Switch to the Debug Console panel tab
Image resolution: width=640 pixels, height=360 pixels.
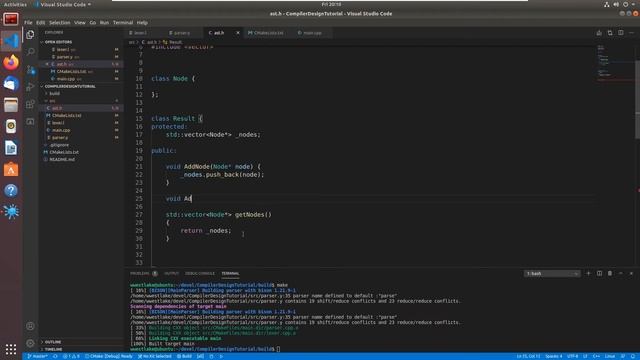(200, 273)
